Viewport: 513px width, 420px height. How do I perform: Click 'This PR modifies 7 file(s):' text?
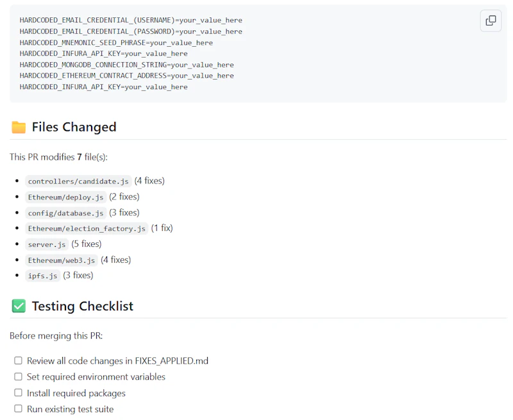click(58, 157)
